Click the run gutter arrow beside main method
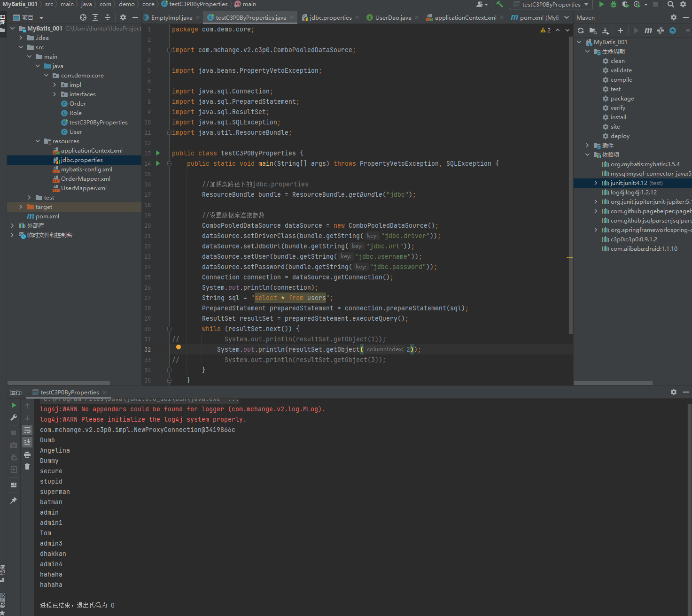692x616 pixels. 158,163
